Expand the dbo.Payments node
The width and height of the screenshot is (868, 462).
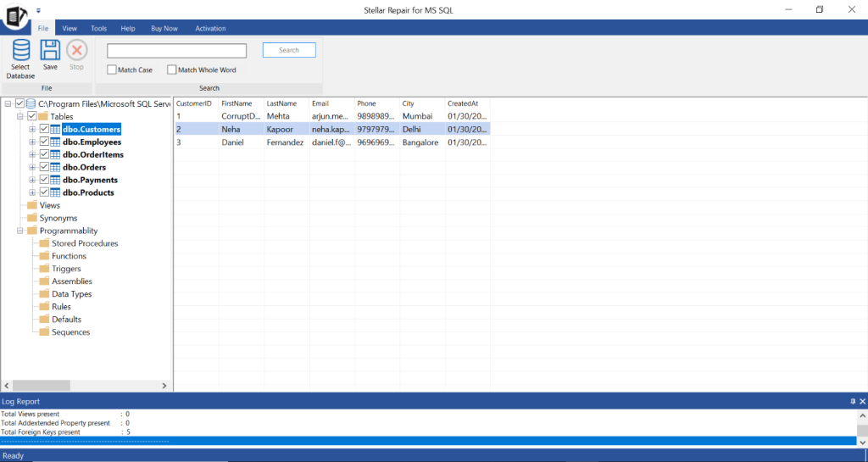[x=32, y=180]
